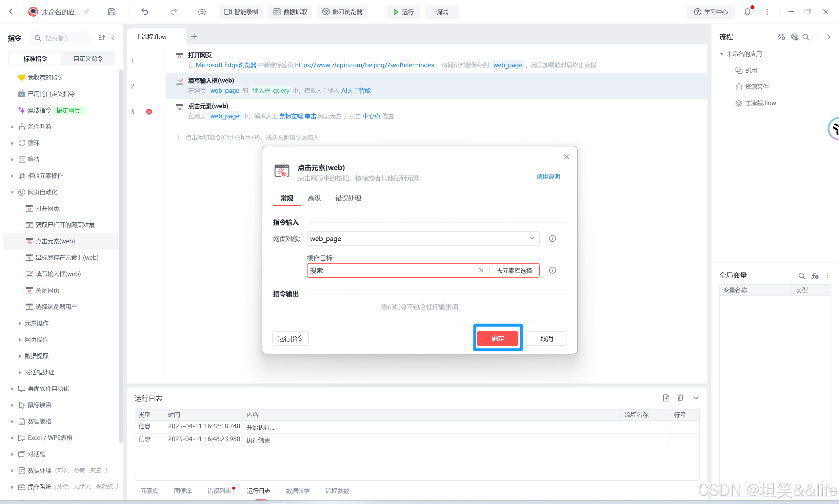Switch to 自定义指令 segment
Image resolution: width=839 pixels, height=504 pixels.
88,58
